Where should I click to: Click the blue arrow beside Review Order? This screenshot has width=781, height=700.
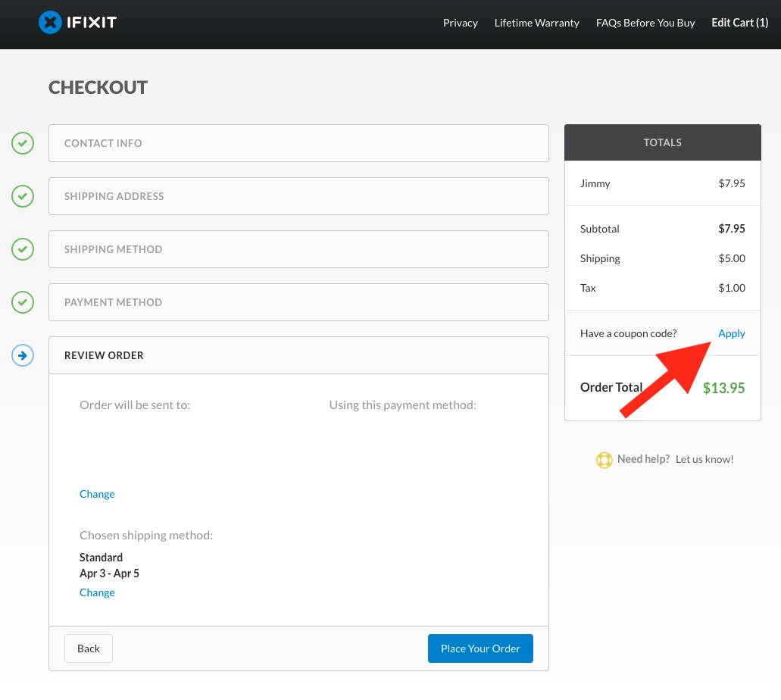[x=22, y=355]
